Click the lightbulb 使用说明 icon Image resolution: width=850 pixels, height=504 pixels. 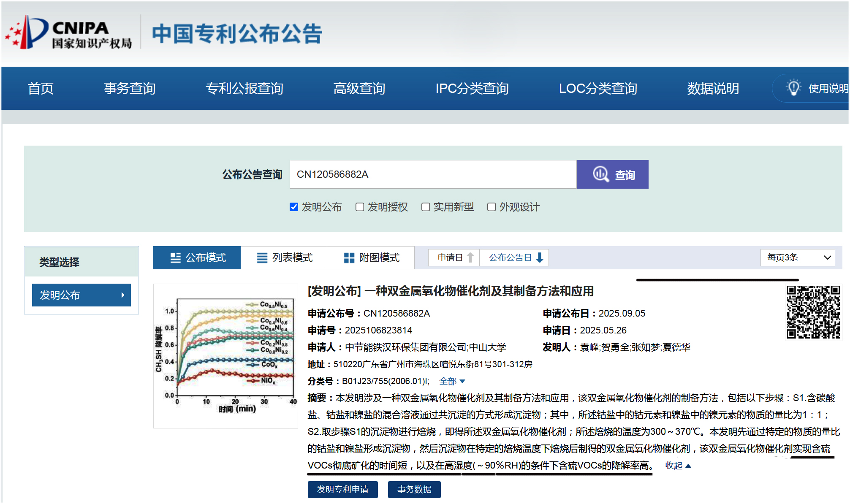click(793, 88)
